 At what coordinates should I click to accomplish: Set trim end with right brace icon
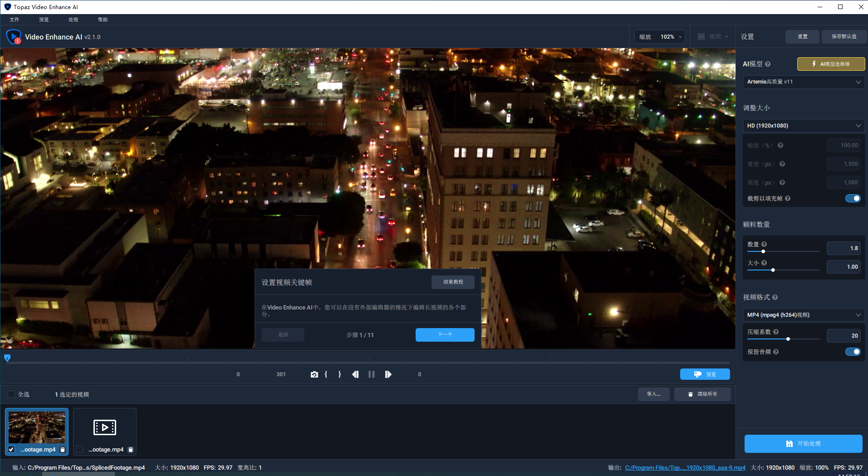click(x=339, y=374)
